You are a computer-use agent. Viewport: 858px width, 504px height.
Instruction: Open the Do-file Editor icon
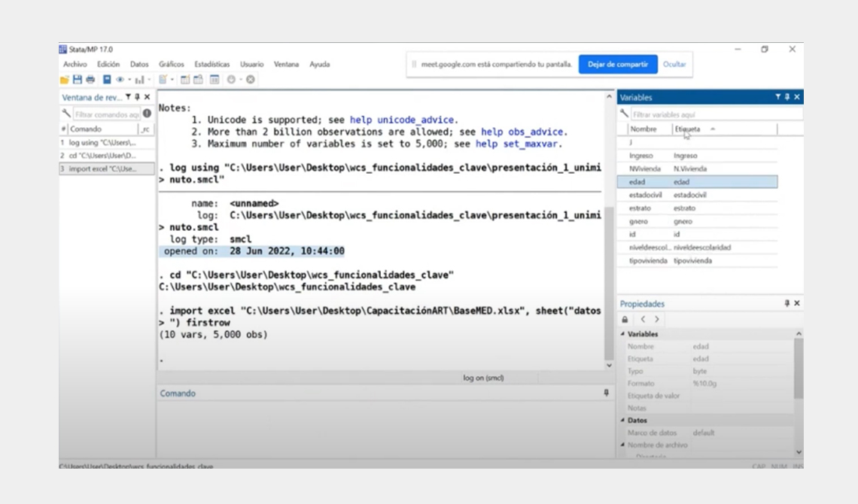163,80
